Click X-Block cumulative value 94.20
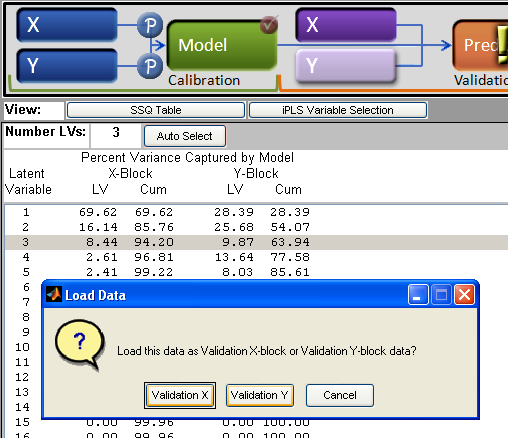This screenshot has height=438, width=508. coord(154,242)
